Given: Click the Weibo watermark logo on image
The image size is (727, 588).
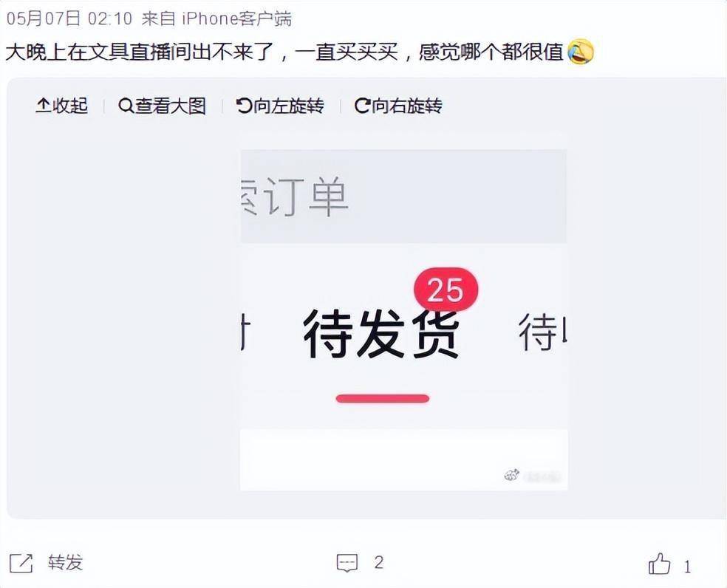Looking at the screenshot, I should coord(511,475).
